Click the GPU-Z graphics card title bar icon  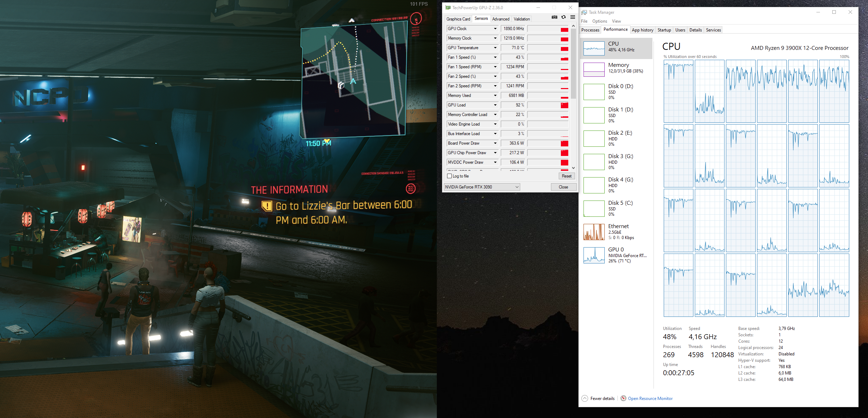click(448, 7)
